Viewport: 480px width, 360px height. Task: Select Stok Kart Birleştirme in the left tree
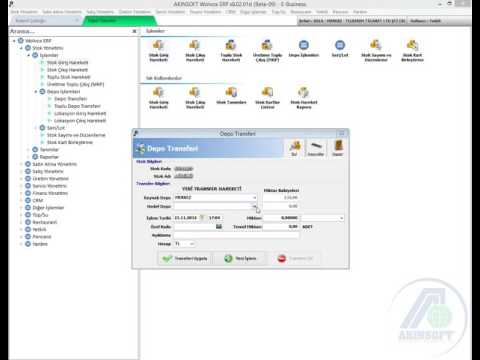tap(70, 142)
